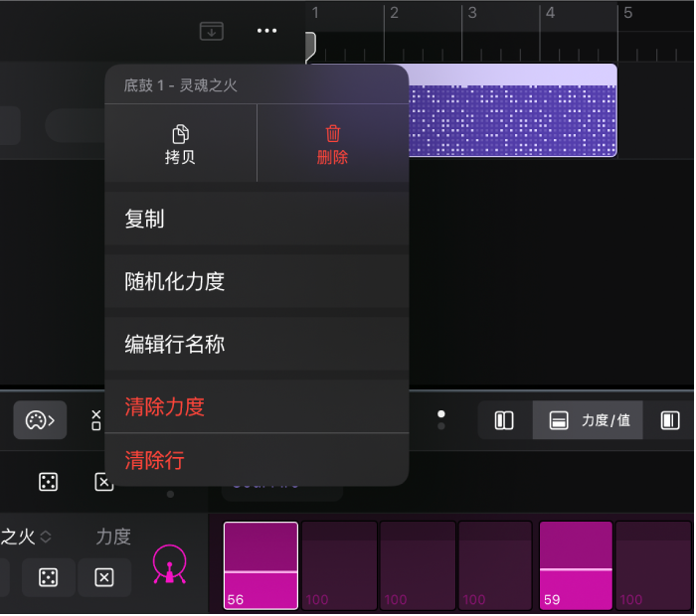The image size is (696, 616).
Task: Enable the second step of the kick row
Action: click(340, 566)
